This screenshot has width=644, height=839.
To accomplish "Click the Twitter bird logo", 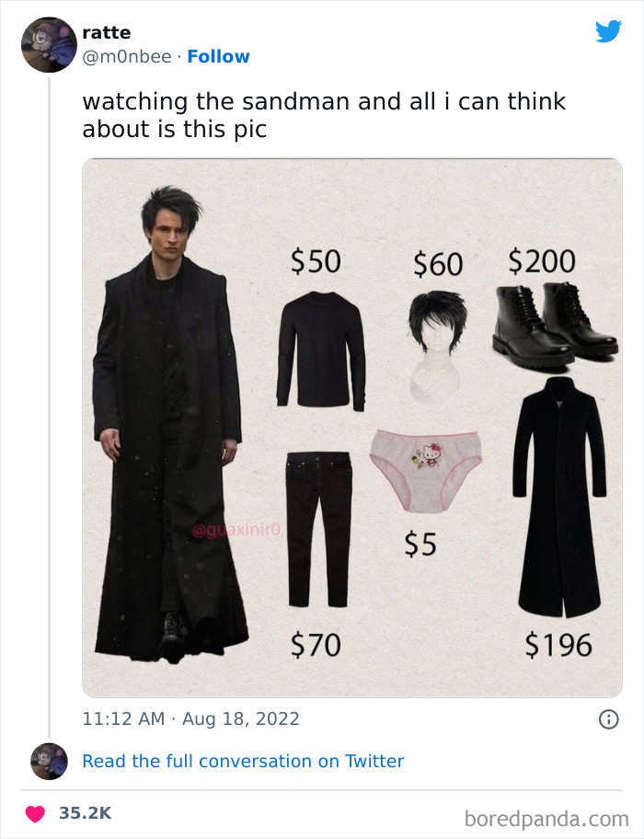I will [x=609, y=31].
